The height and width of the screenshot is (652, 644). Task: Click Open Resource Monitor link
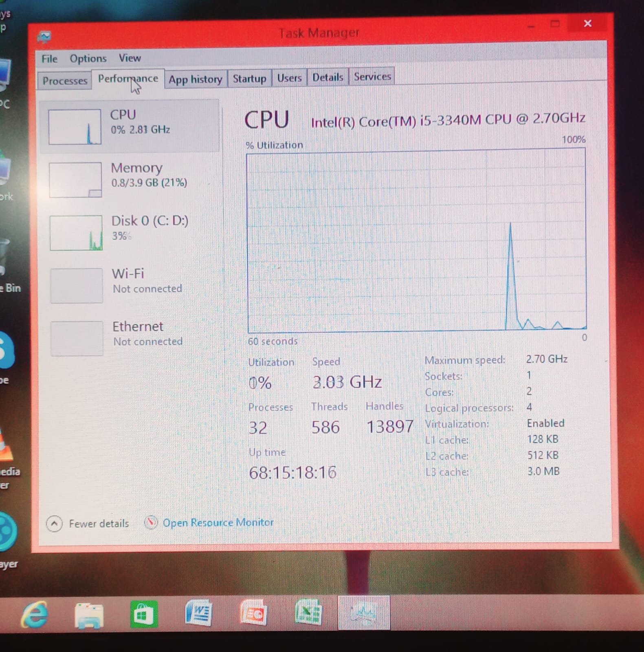pyautogui.click(x=218, y=522)
